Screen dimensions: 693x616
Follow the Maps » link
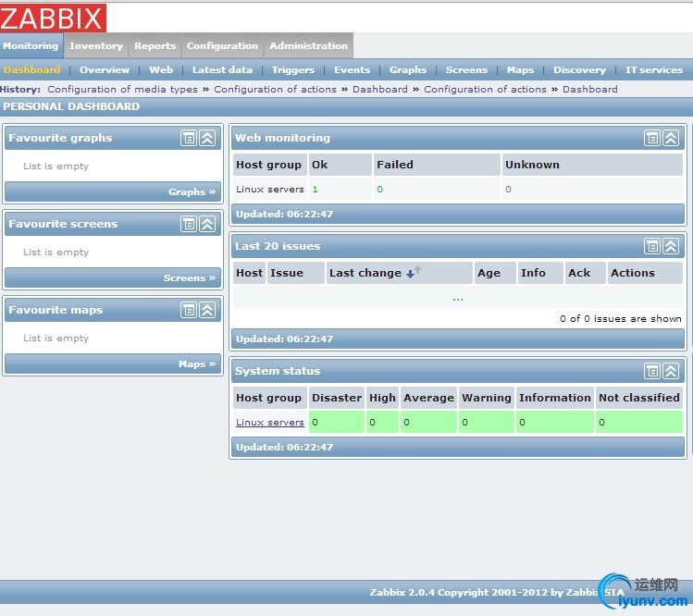197,364
